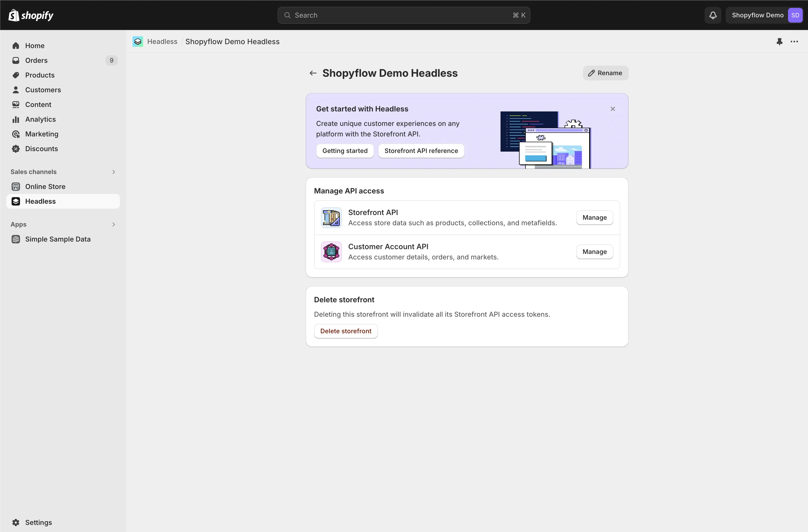
Task: Click the Discounts badge icon
Action: 16,149
